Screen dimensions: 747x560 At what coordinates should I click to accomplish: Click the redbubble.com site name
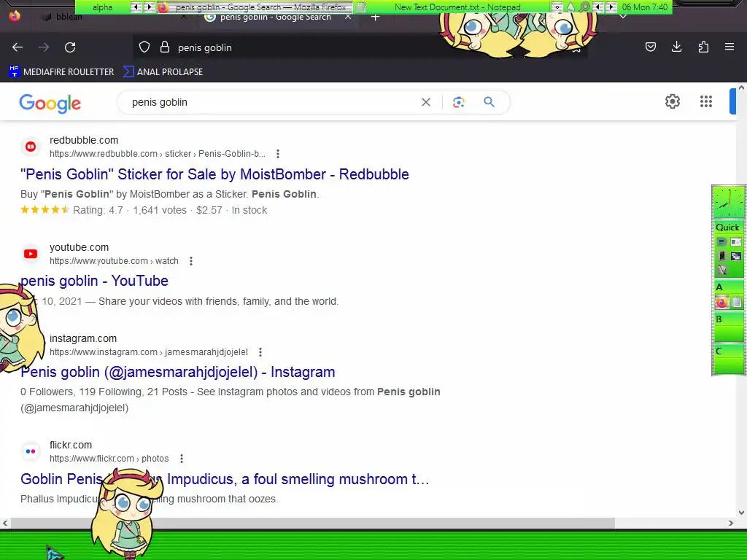pyautogui.click(x=84, y=140)
